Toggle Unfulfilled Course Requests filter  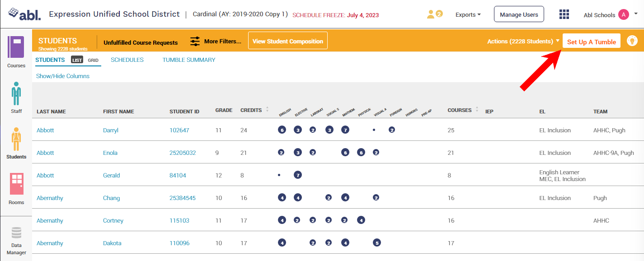(x=141, y=42)
